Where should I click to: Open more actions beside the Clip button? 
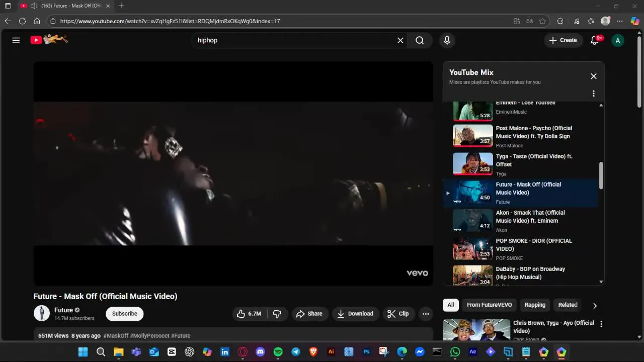(426, 314)
